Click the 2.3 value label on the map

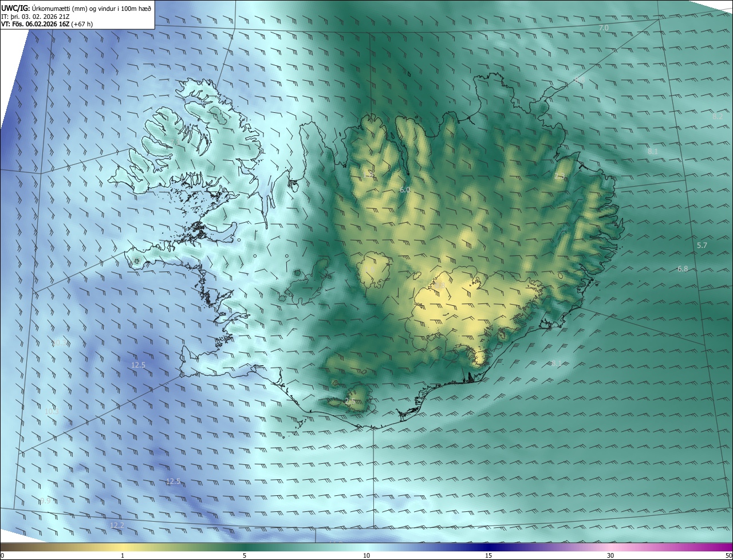(559, 176)
